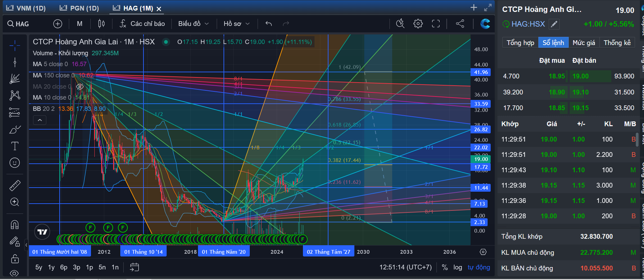The height and width of the screenshot is (280, 644).
Task: Open chart settings gear
Action: [x=418, y=24]
